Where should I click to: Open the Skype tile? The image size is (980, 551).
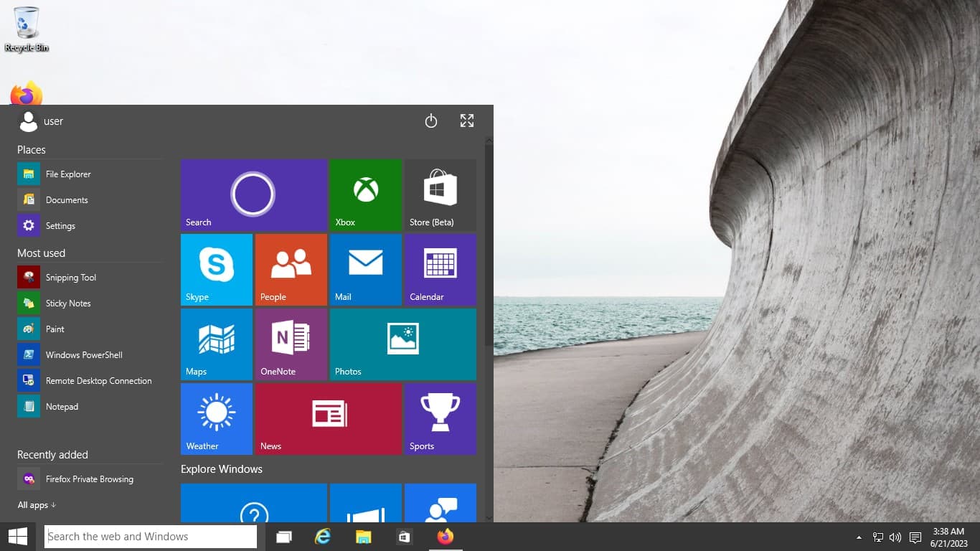(x=217, y=270)
